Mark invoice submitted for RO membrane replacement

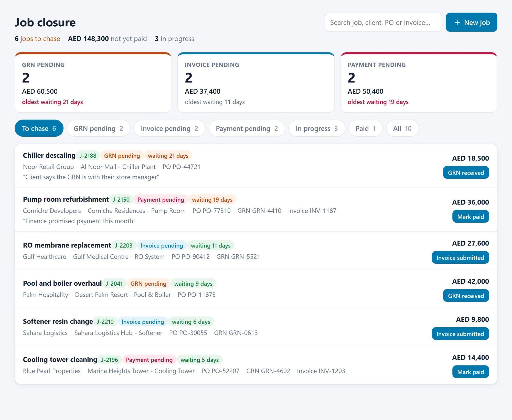tap(460, 258)
